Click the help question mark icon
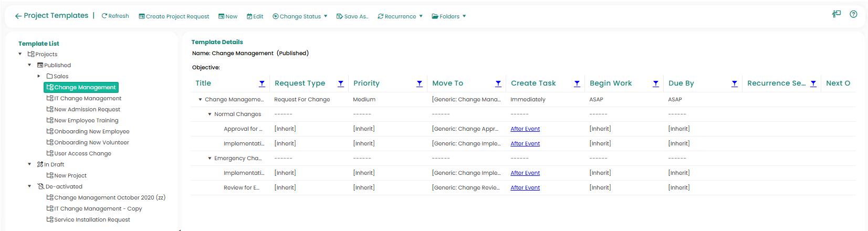This screenshot has height=231, width=868. (853, 14)
